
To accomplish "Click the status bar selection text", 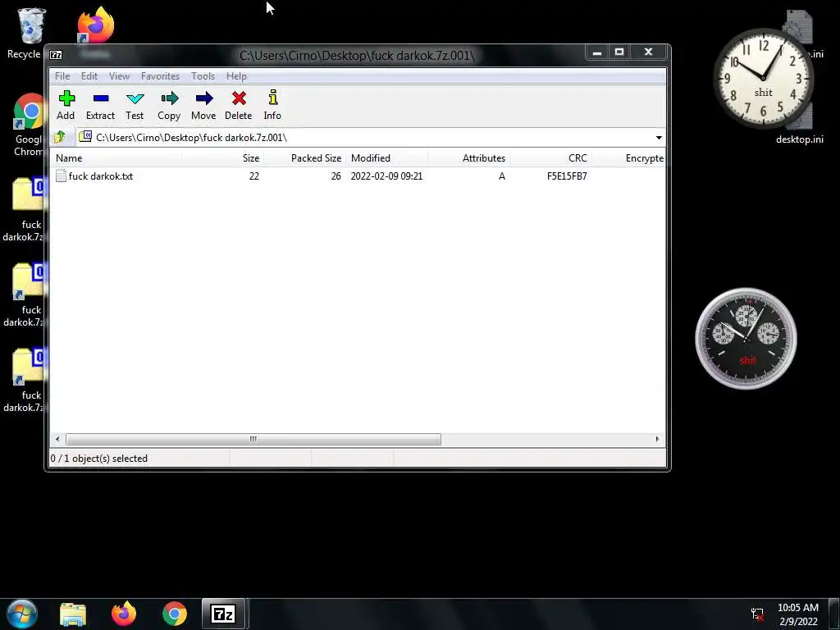I will 99,459.
